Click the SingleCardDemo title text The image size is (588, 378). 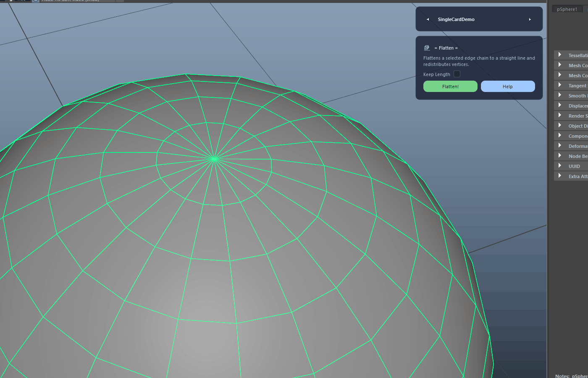click(x=456, y=19)
